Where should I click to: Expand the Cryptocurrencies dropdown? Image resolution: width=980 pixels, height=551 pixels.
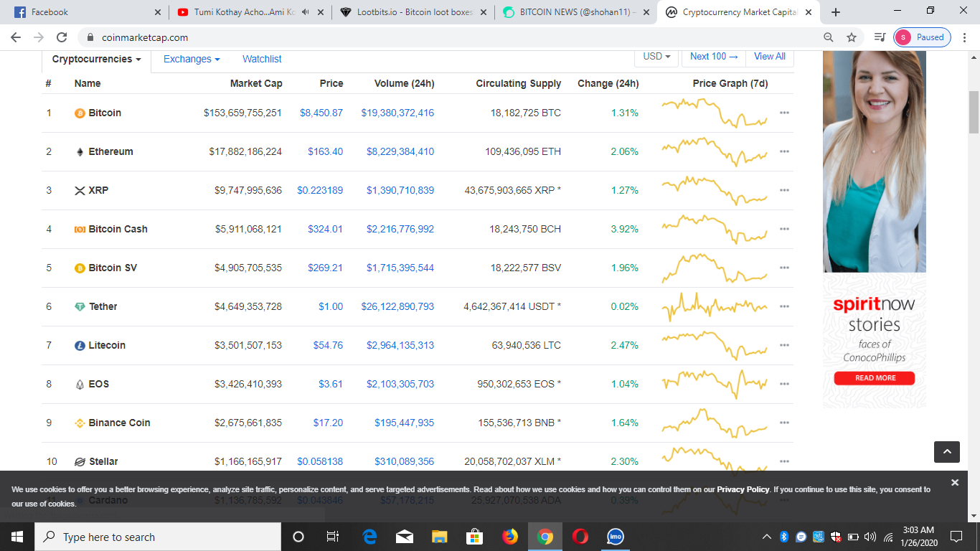(x=97, y=60)
